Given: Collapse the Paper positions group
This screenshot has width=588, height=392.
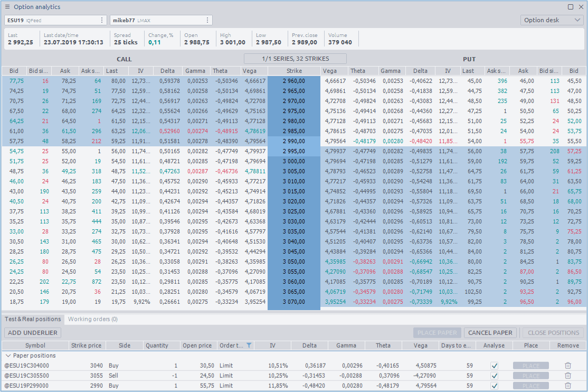Looking at the screenshot, I should tap(7, 355).
